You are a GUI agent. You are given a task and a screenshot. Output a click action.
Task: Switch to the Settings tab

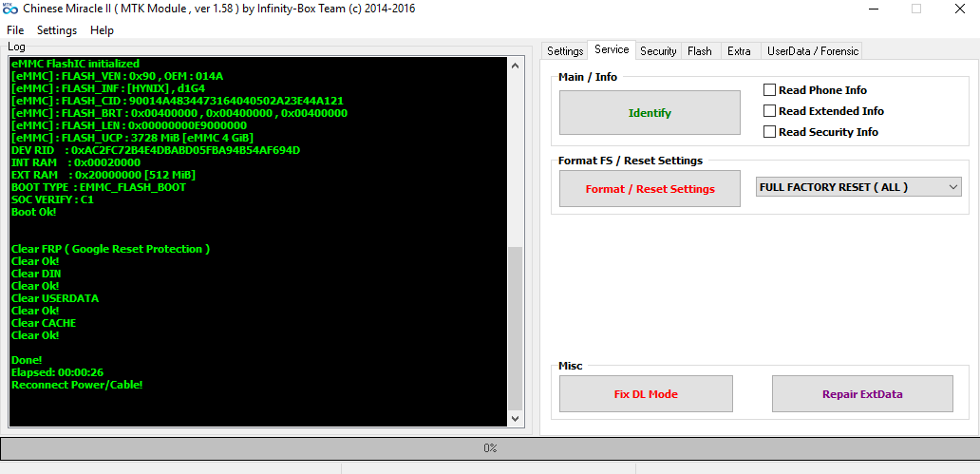[x=565, y=51]
